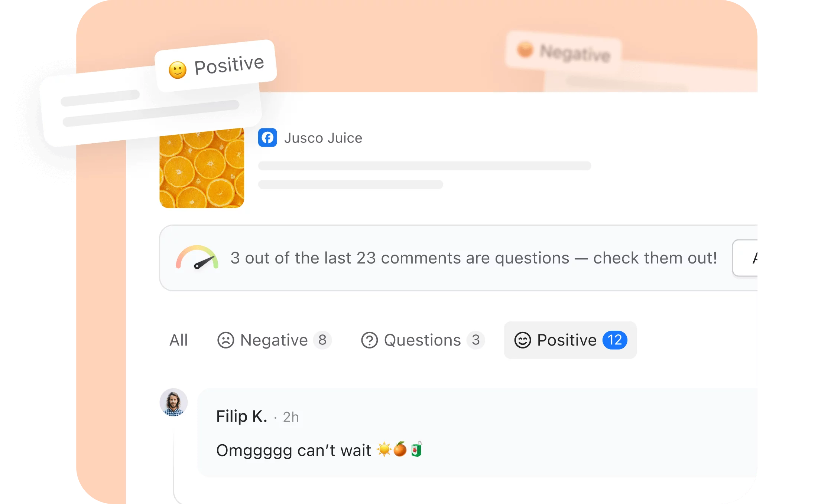This screenshot has width=815, height=504.
Task: Click the Facebook icon beside Jusco Juice
Action: [267, 138]
